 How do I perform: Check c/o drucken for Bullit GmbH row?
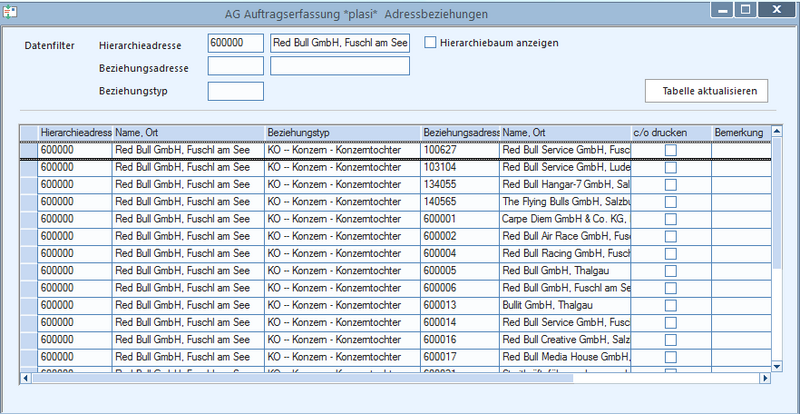pos(670,305)
